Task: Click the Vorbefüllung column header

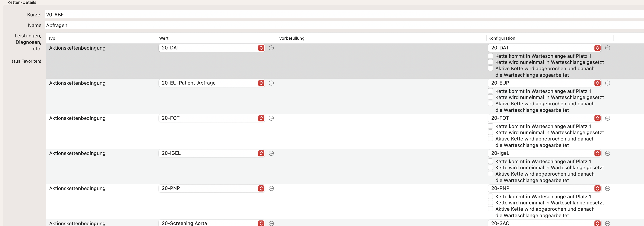Action: click(x=381, y=38)
